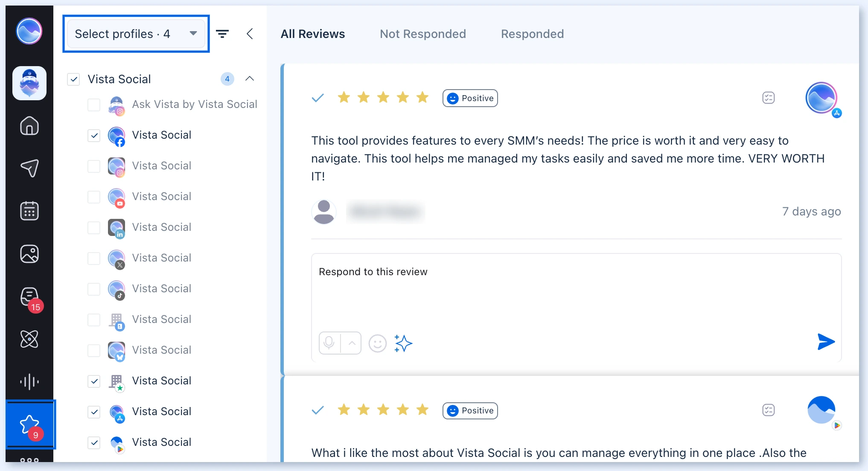The width and height of the screenshot is (868, 471).
Task: Click the '7 days ago' timestamp
Action: click(811, 212)
